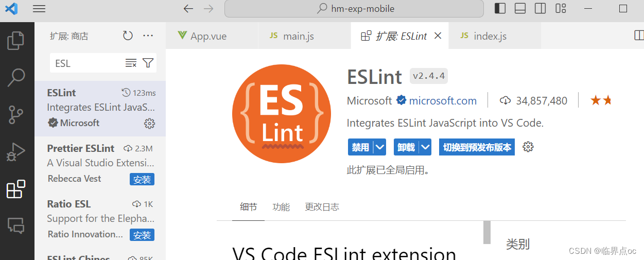Open the extensions view more actions menu
The width and height of the screenshot is (644, 260).
click(x=148, y=36)
